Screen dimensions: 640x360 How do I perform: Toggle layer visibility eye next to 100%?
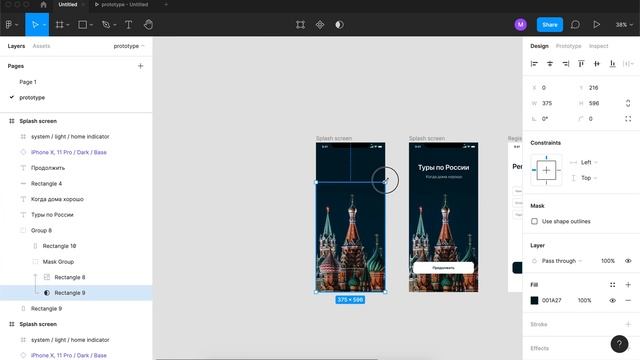pos(628,261)
